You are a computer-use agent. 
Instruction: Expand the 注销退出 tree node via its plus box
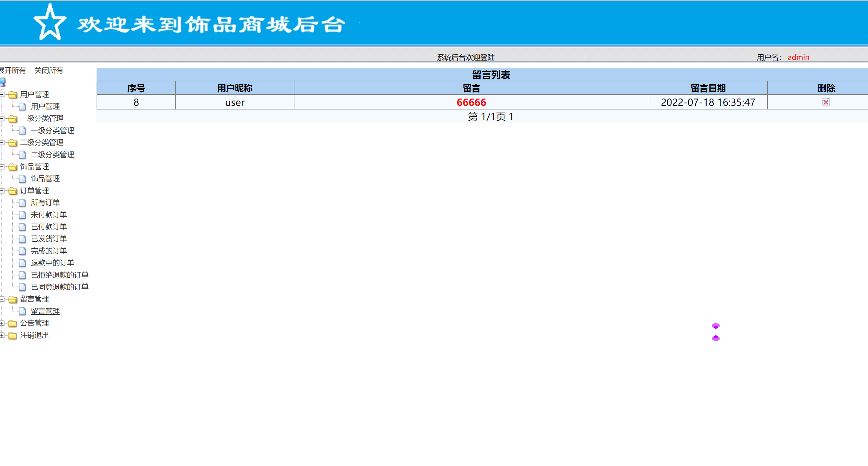tap(2, 335)
